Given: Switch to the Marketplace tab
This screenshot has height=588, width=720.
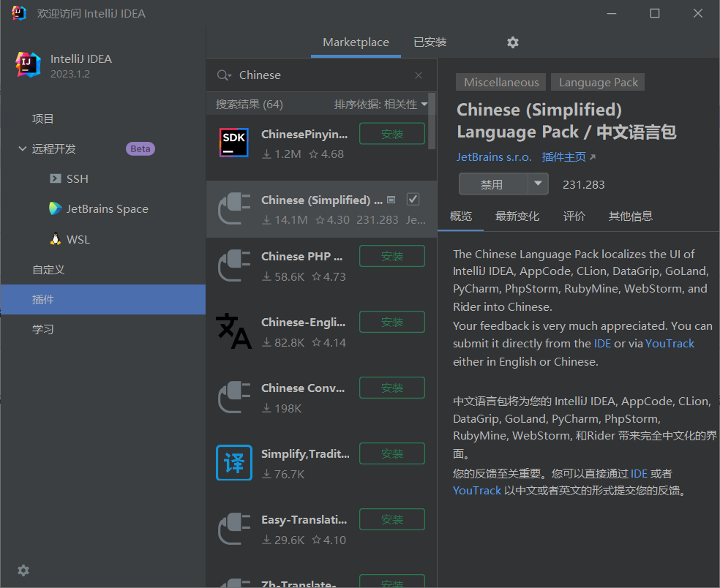Looking at the screenshot, I should pyautogui.click(x=356, y=42).
